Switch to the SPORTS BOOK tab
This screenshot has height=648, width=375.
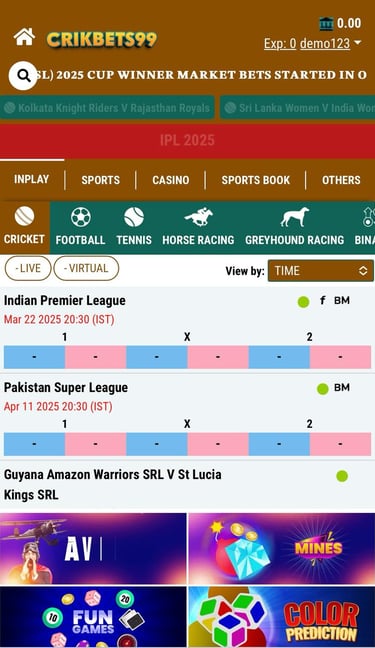256,180
